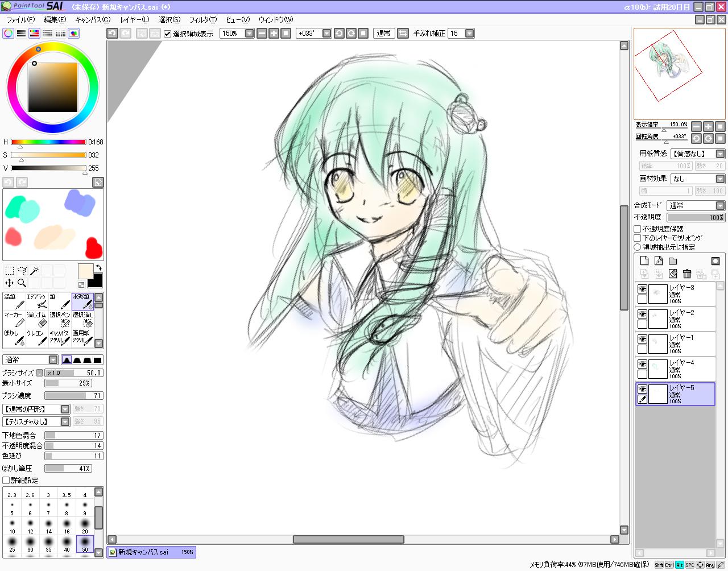Set the layer 不透明度 opacity slider
Image resolution: width=728 pixels, height=571 pixels.
[x=696, y=217]
